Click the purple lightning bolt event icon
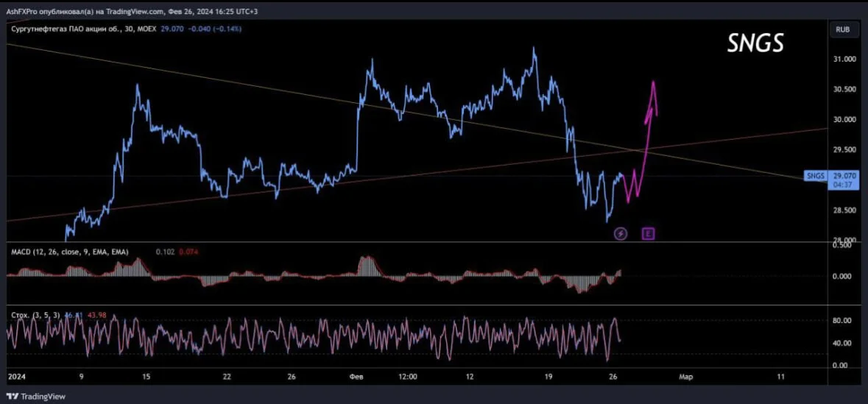The image size is (868, 404). point(621,234)
